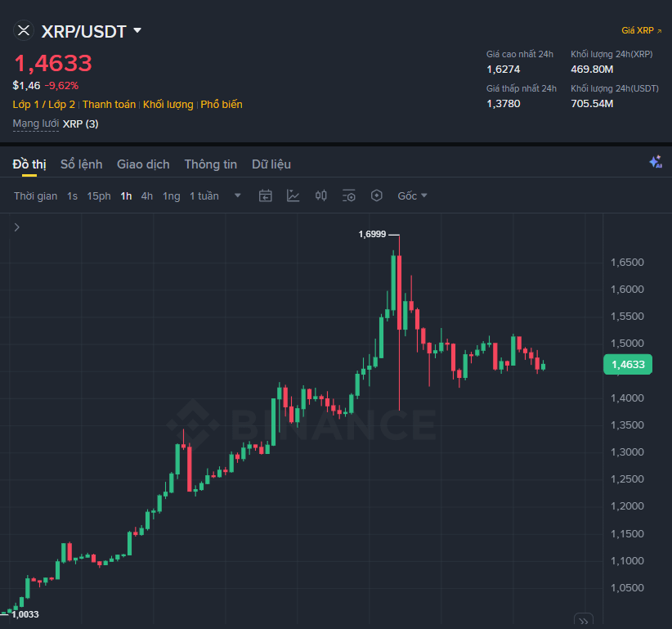
Task: Click the 1,0033 low price marker
Action: 25,614
